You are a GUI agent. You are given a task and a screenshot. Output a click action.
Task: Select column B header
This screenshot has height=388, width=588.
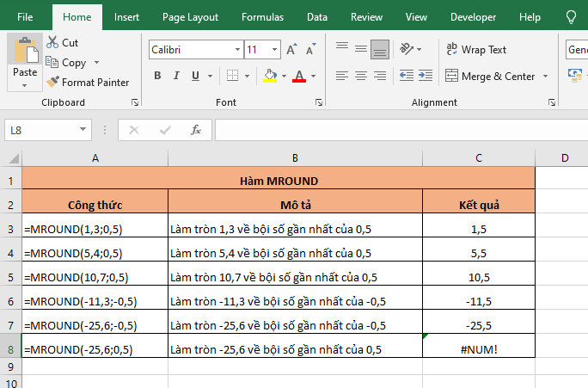[295, 158]
